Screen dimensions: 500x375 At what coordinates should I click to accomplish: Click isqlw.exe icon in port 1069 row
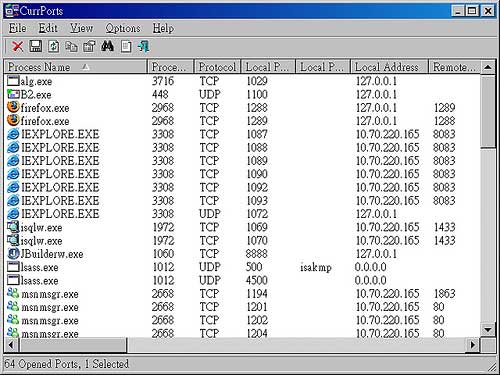[13, 227]
